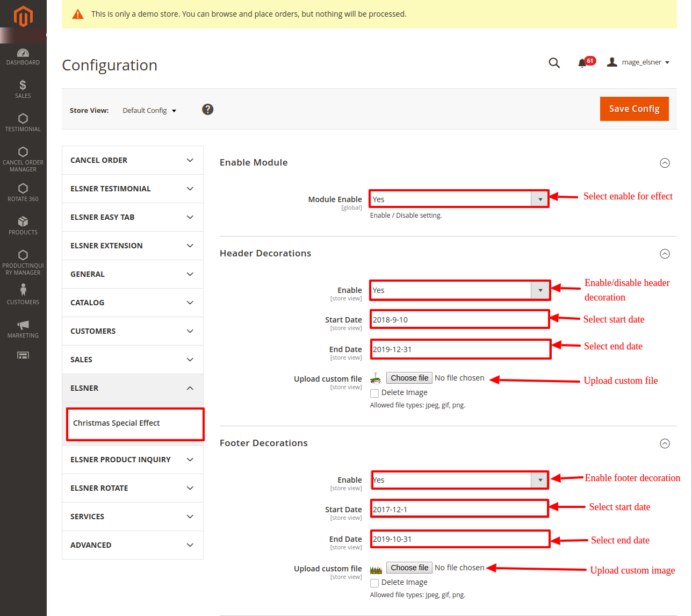Viewport: 692px width, 616px height.
Task: Click the Footer Start Date field
Action: [459, 509]
